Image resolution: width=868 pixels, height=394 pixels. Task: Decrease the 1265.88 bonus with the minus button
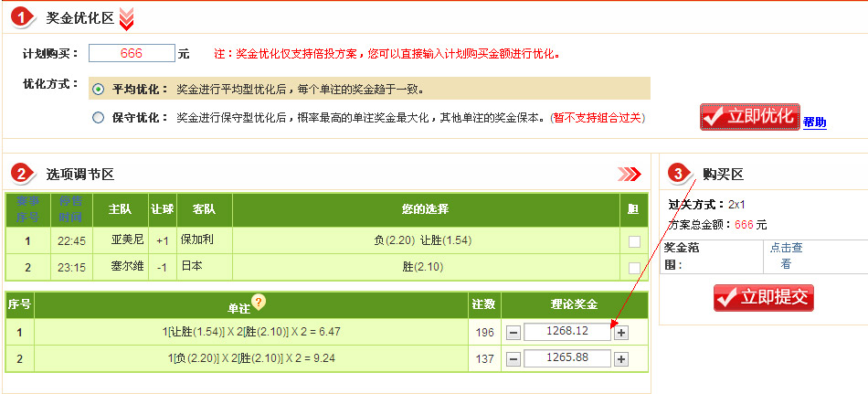(513, 359)
